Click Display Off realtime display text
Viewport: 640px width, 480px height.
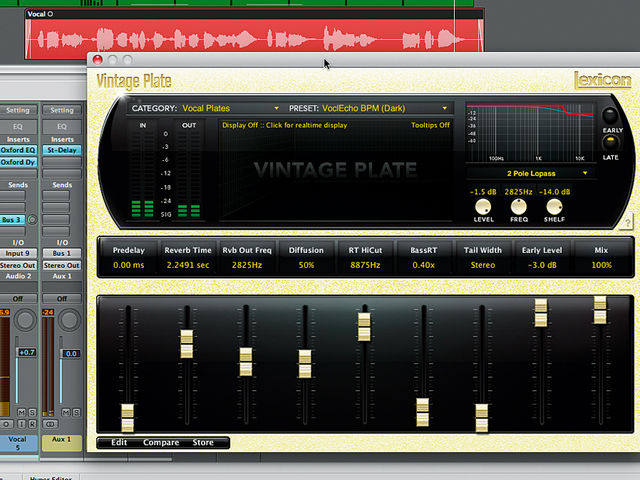[284, 125]
